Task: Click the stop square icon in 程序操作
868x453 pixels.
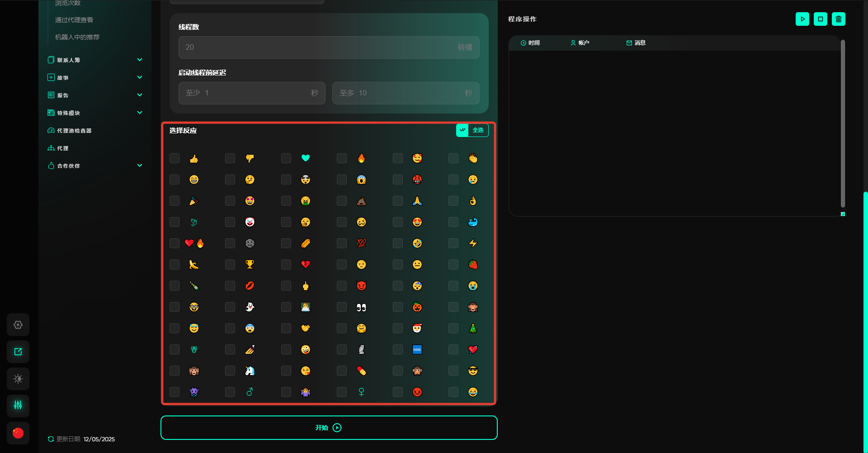Action: click(820, 19)
